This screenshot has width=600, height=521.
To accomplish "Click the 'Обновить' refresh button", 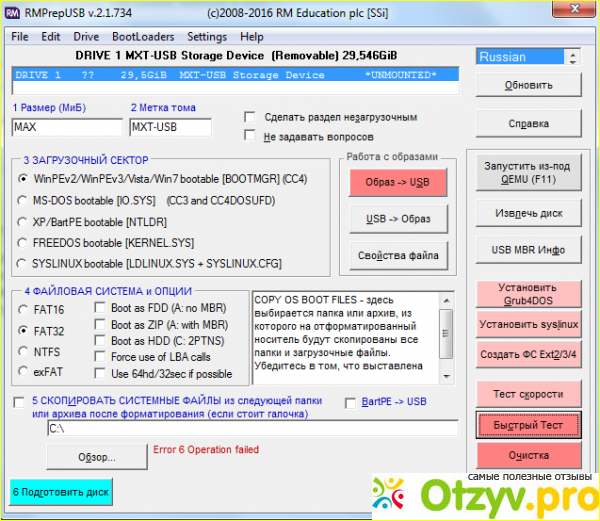I will pos(528,86).
